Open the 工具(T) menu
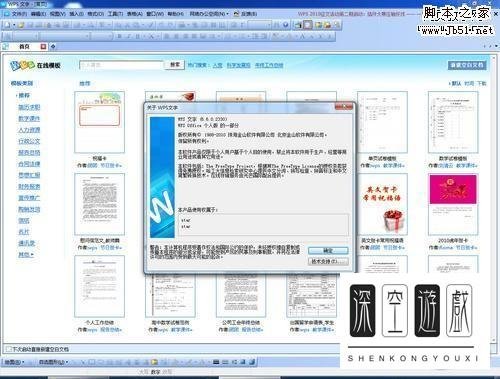500x379 pixels. tap(115, 14)
